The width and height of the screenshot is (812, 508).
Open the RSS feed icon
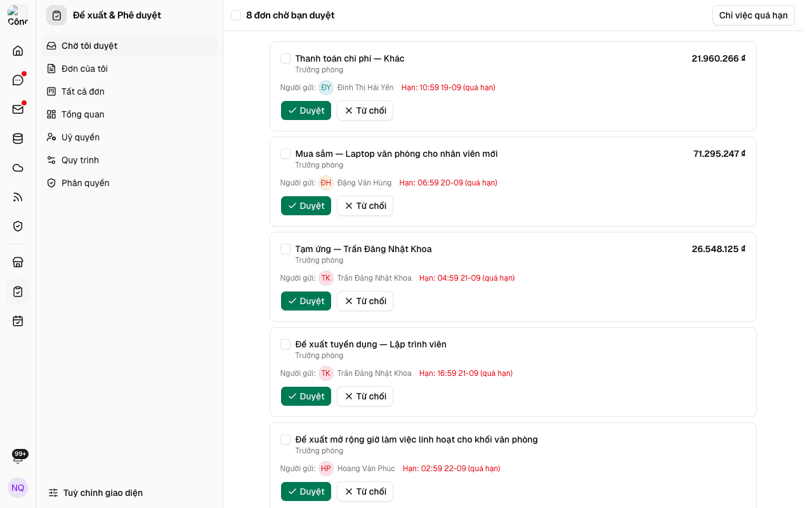pyautogui.click(x=18, y=197)
